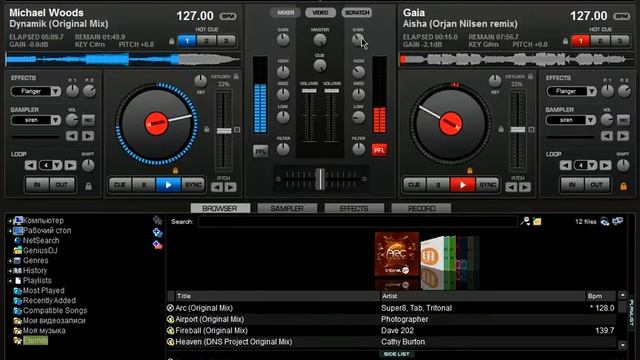Open right deck loop length dropdown
The image size is (640, 360).
pyautogui.click(x=592, y=165)
